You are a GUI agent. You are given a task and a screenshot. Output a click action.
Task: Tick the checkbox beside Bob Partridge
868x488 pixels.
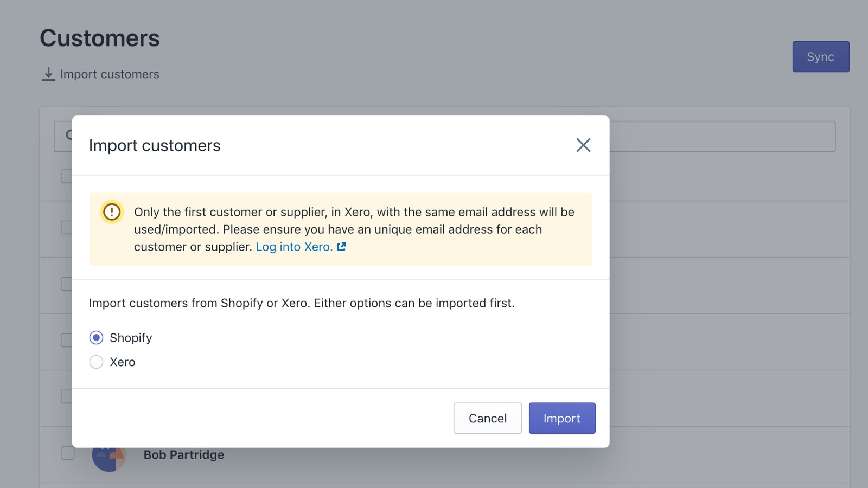point(67,453)
